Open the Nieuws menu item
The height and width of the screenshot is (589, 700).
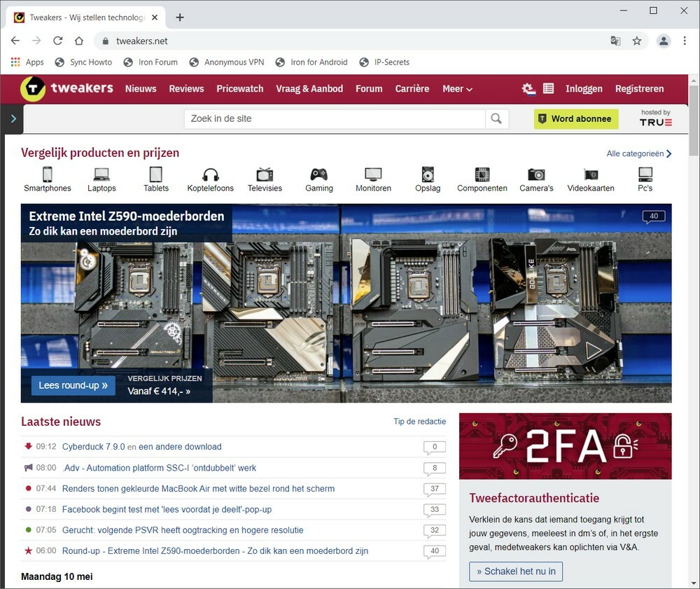coord(141,89)
